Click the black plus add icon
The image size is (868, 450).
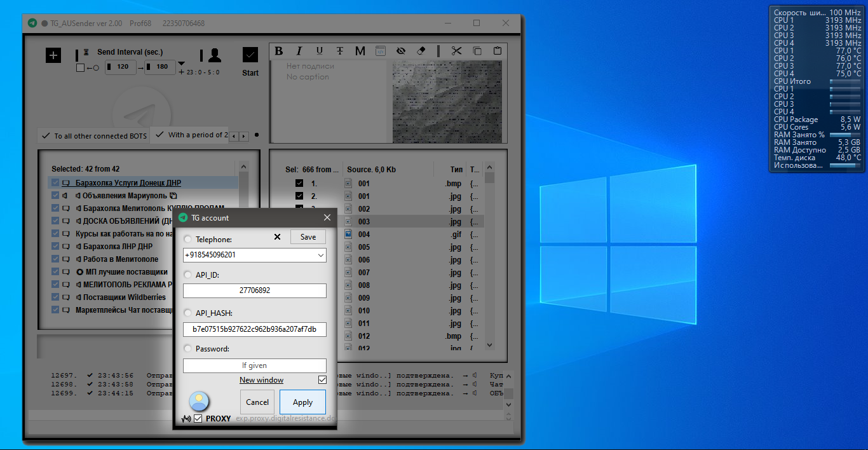pyautogui.click(x=53, y=55)
